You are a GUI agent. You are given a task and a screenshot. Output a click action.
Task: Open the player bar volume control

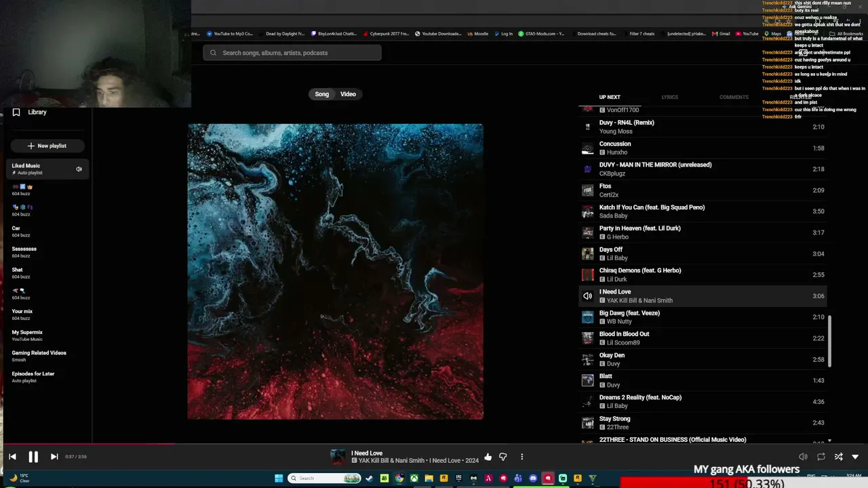click(803, 457)
